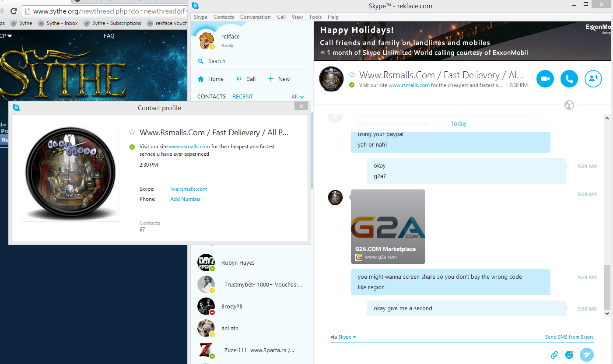Open Robyn Hayes contact avatar
The image size is (613, 364).
click(x=206, y=262)
